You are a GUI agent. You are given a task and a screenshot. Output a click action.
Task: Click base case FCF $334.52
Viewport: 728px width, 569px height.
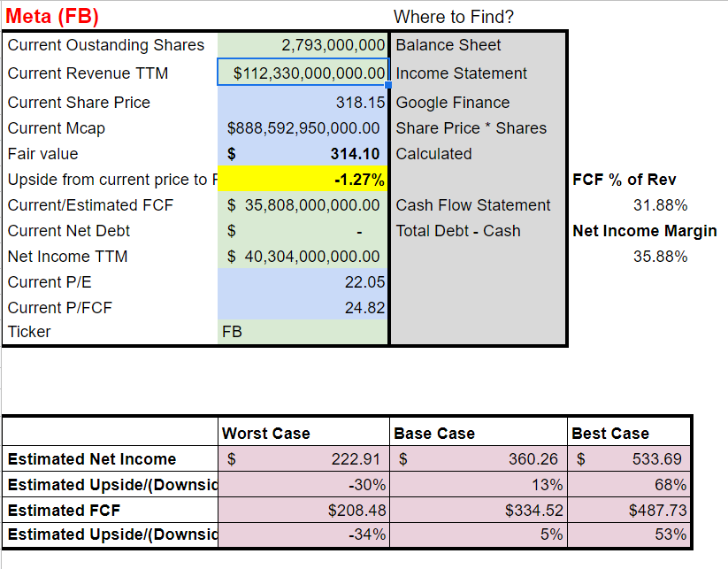tap(534, 511)
